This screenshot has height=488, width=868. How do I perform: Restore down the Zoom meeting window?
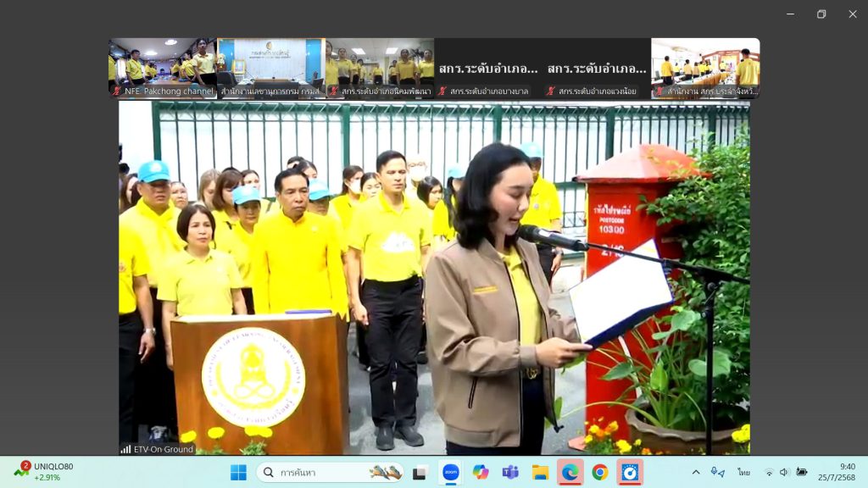pyautogui.click(x=821, y=14)
